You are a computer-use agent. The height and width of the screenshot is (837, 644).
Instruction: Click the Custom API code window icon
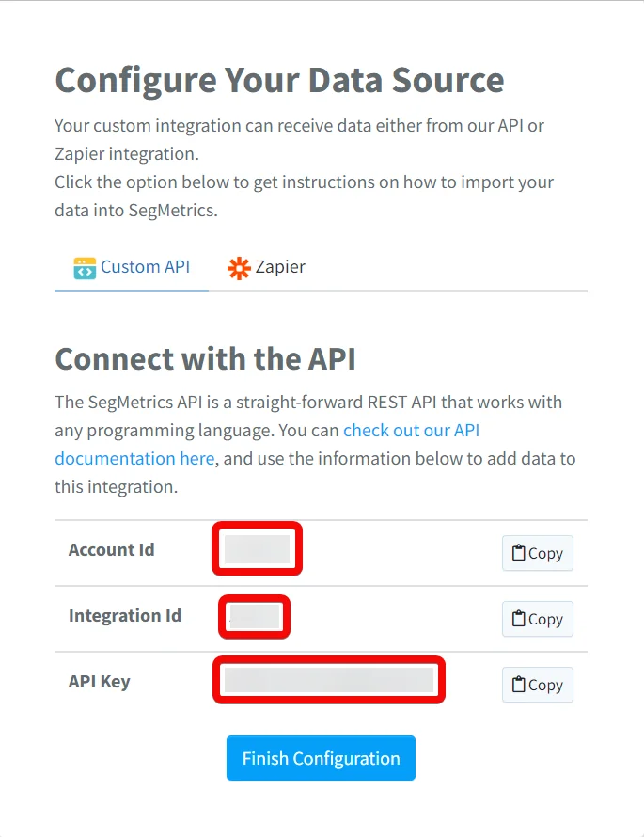[x=85, y=268]
